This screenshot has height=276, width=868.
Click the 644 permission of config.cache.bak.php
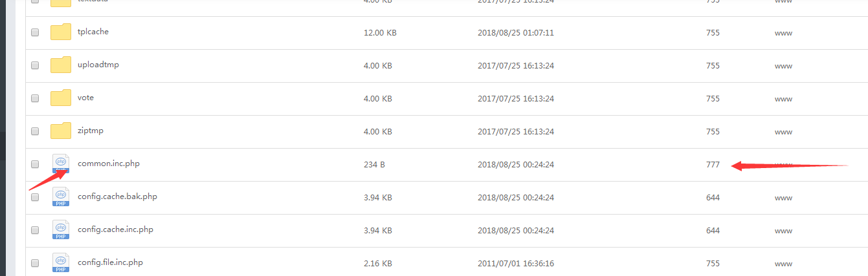coord(713,198)
